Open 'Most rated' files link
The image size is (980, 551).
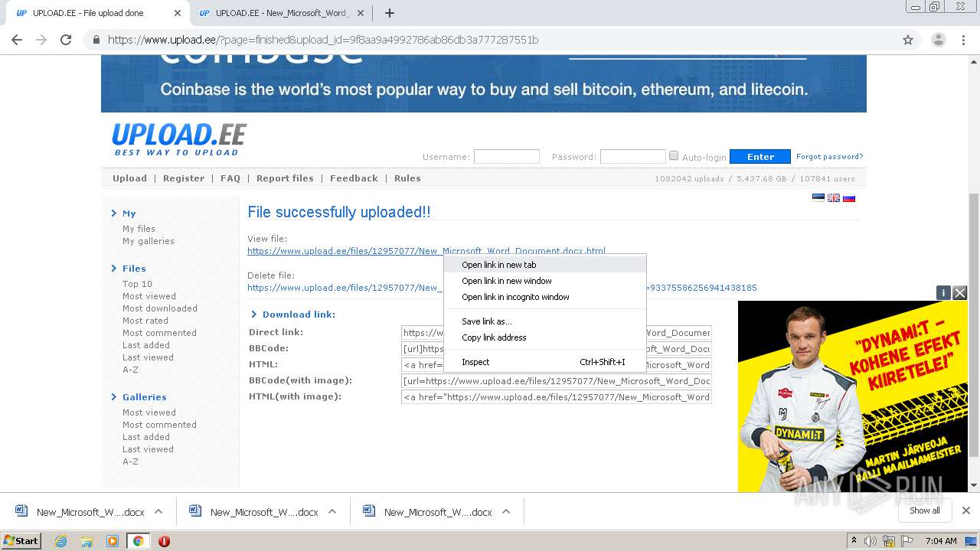(145, 321)
